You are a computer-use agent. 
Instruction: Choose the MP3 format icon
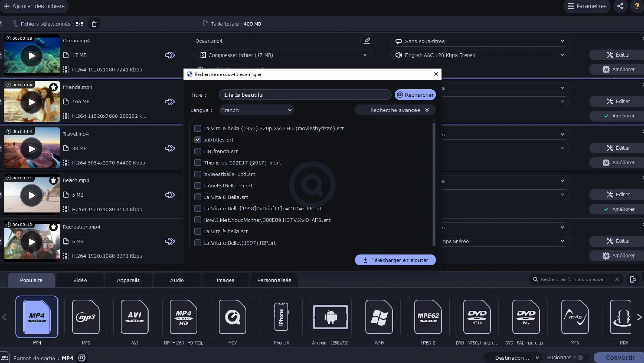coord(86,317)
